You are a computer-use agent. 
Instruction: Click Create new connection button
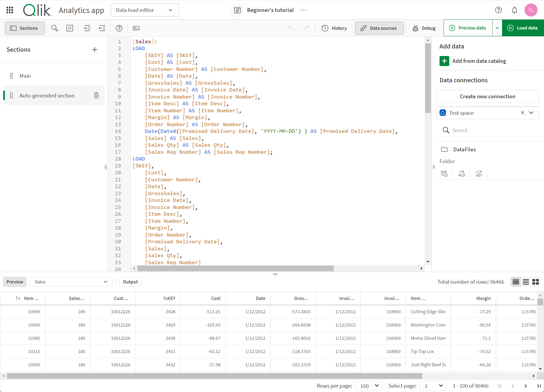pyautogui.click(x=487, y=96)
